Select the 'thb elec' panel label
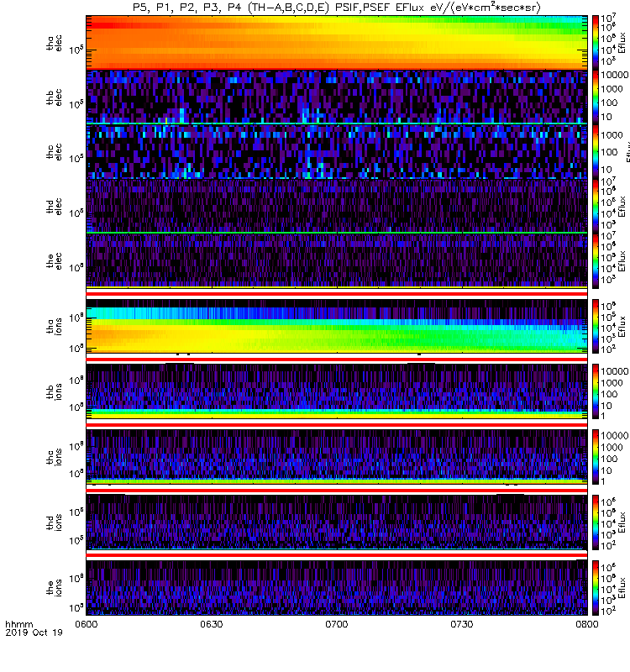 point(55,97)
